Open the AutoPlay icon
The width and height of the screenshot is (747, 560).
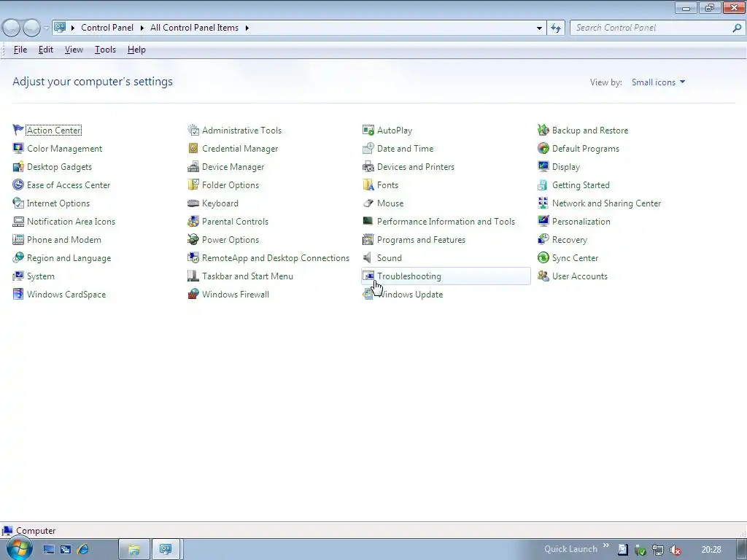pos(368,130)
